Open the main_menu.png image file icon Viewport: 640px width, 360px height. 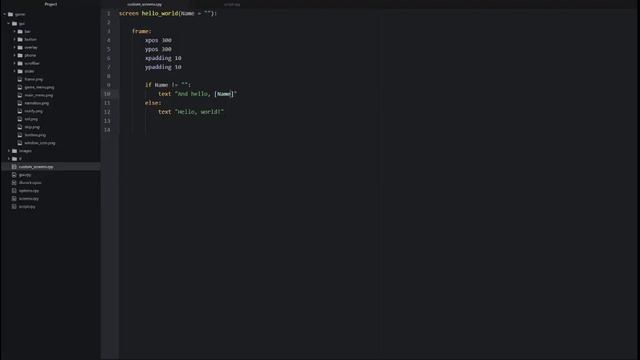click(20, 95)
